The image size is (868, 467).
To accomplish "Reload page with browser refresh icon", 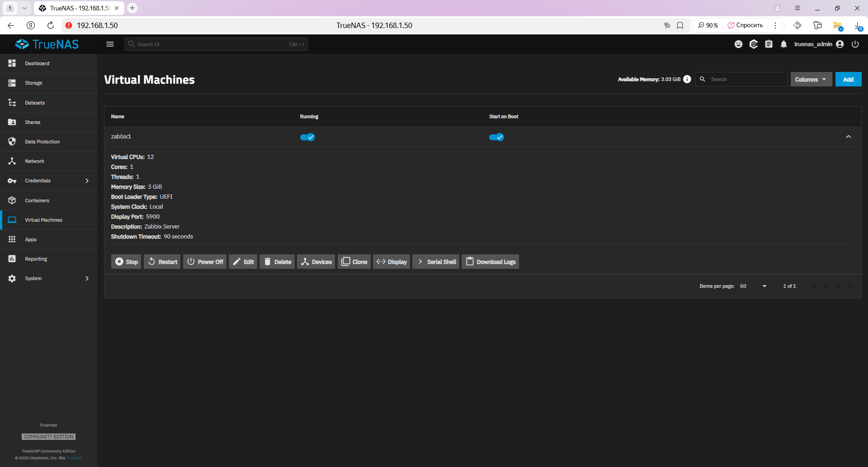I will tap(51, 25).
